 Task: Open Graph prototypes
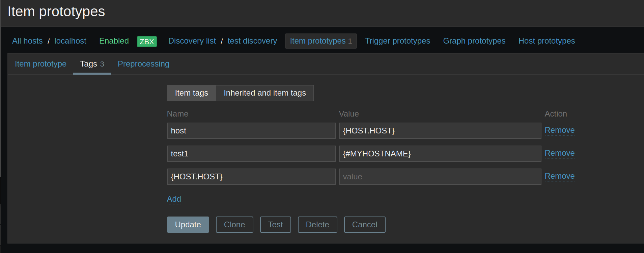pyautogui.click(x=474, y=41)
